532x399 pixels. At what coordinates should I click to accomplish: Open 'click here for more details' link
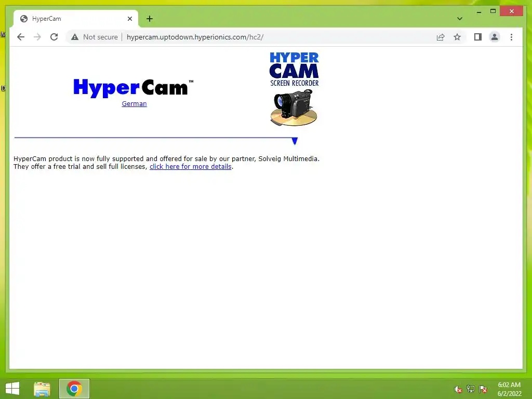point(190,167)
